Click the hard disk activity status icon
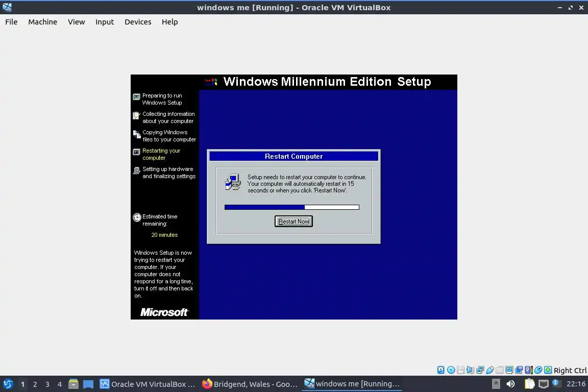Viewport: 588px width, 392px height. [x=441, y=370]
